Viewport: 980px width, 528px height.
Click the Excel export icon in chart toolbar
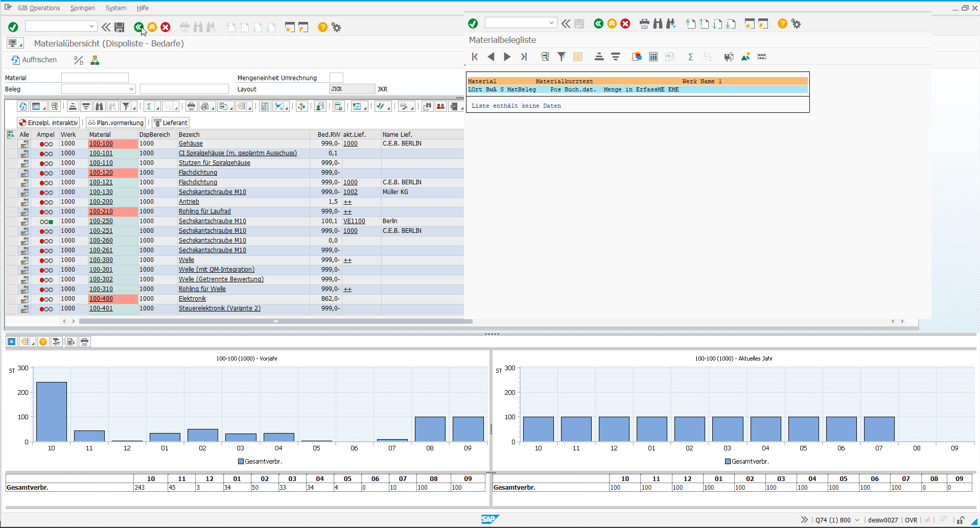pos(71,342)
